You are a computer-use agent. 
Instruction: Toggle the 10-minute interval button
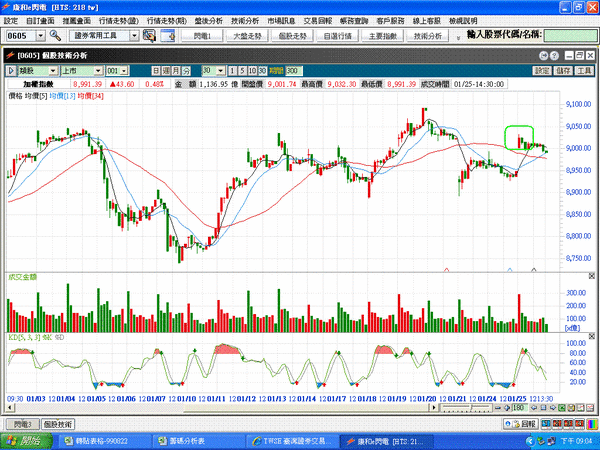pyautogui.click(x=252, y=71)
